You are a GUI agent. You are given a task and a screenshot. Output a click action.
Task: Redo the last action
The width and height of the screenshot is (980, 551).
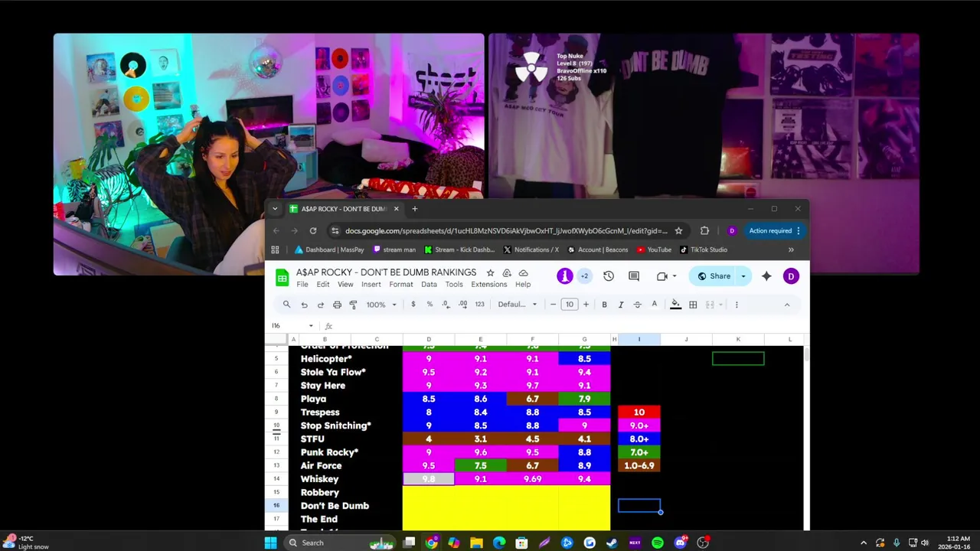pyautogui.click(x=320, y=305)
